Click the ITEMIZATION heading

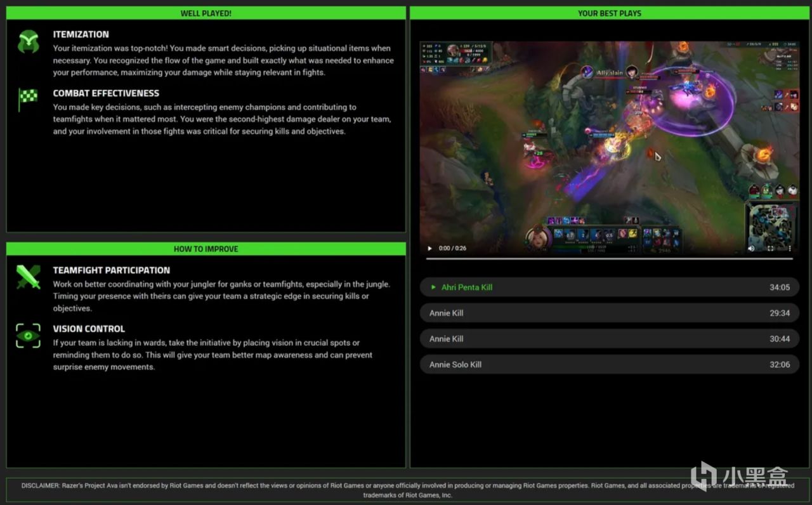click(x=81, y=34)
